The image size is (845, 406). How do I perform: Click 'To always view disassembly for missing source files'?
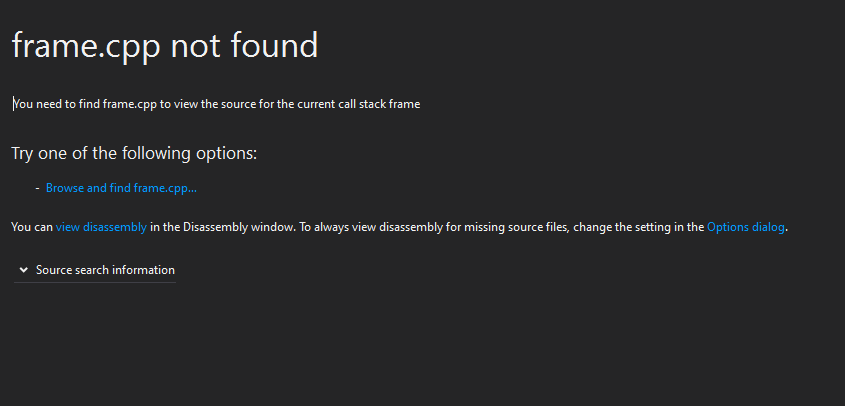pyautogui.click(x=434, y=227)
